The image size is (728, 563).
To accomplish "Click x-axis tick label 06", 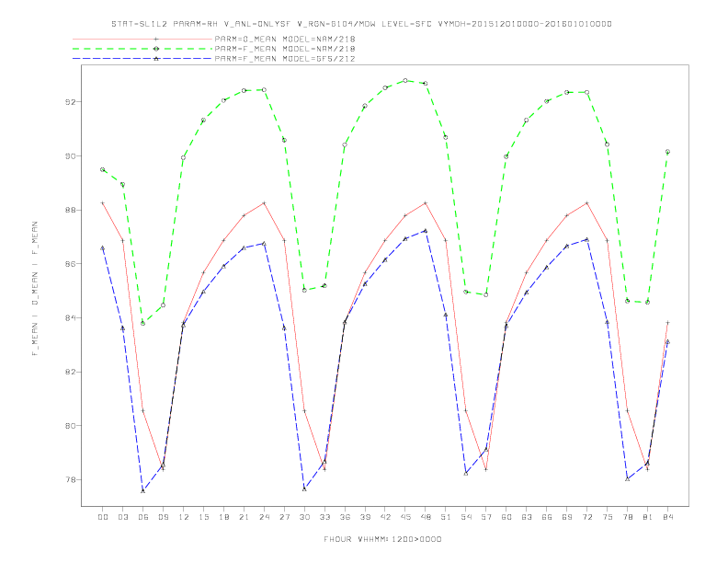I will [143, 517].
